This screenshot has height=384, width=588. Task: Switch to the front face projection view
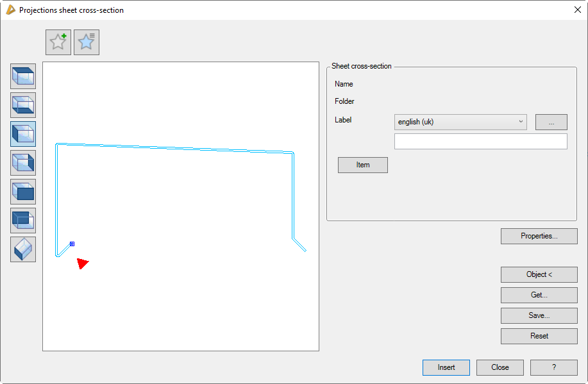point(23,192)
